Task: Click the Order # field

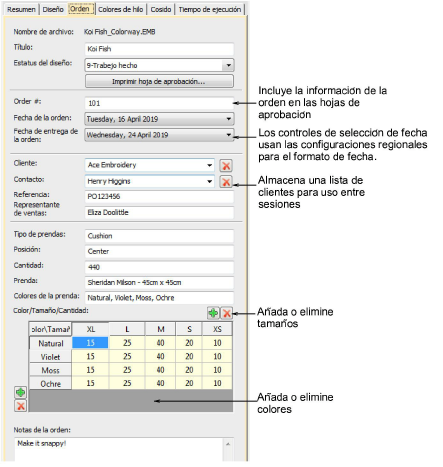Action: tap(159, 103)
